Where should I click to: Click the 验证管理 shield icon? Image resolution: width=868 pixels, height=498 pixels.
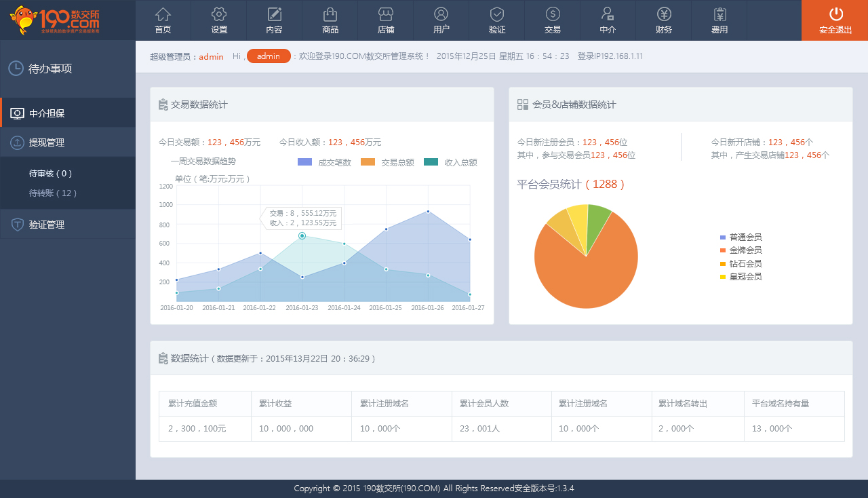[x=17, y=225]
